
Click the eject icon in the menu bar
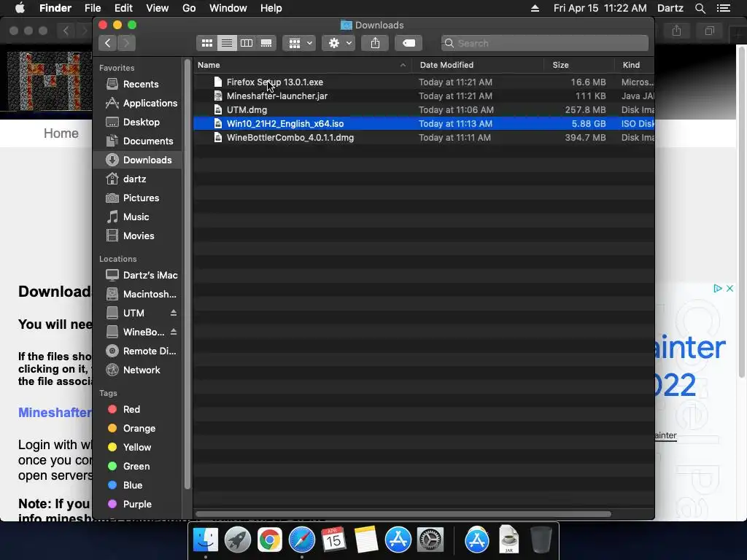coord(535,8)
